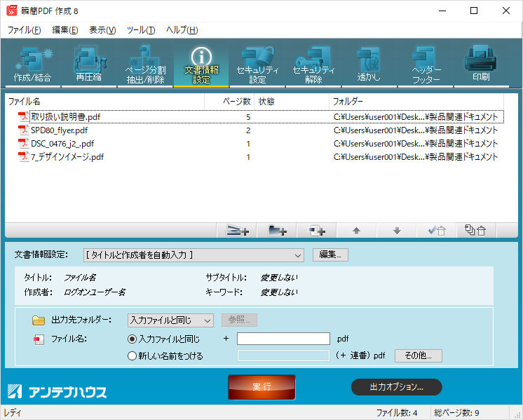Click the ログオンユーザー名 author value
Screen dimensions: 523x420
click(95, 292)
